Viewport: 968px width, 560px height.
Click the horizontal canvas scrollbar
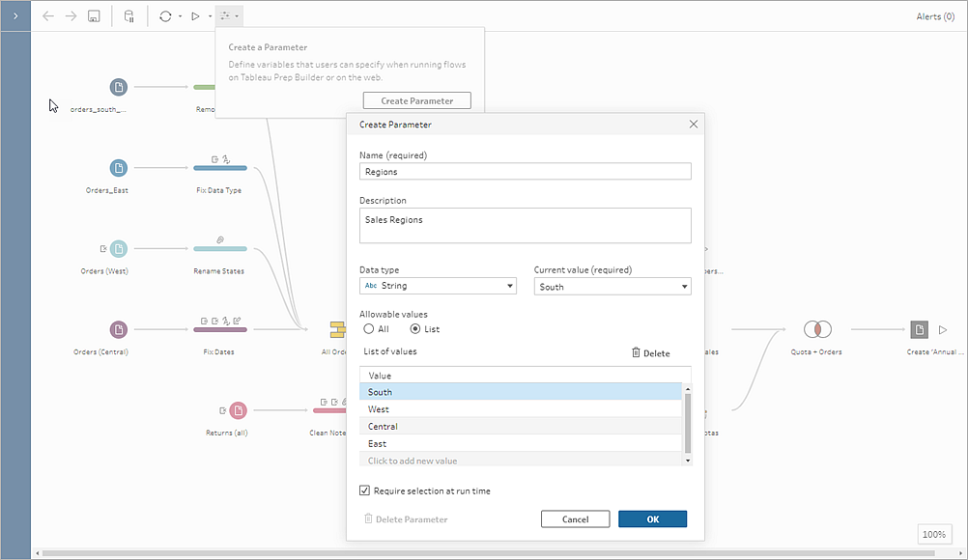point(488,553)
